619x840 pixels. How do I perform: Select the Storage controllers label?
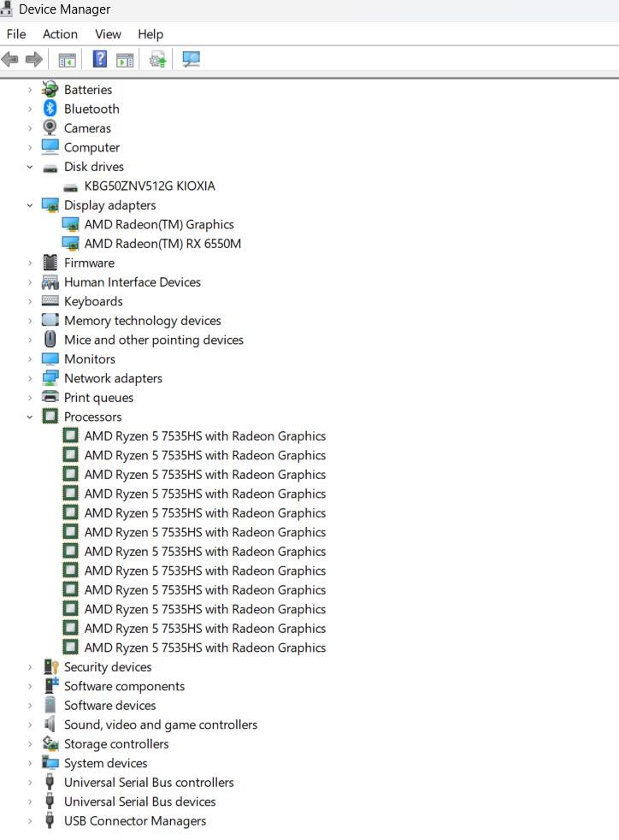116,743
